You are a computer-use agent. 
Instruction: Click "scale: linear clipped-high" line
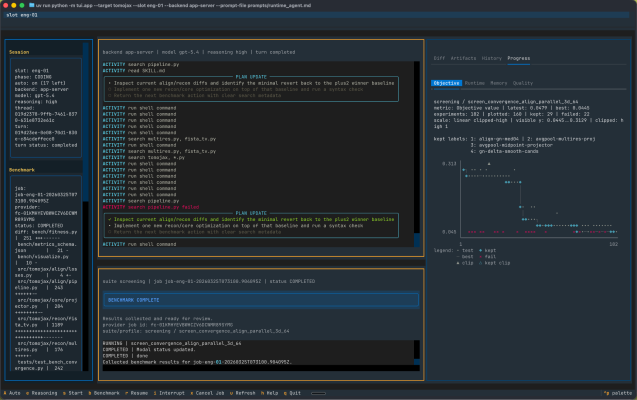pyautogui.click(x=528, y=121)
